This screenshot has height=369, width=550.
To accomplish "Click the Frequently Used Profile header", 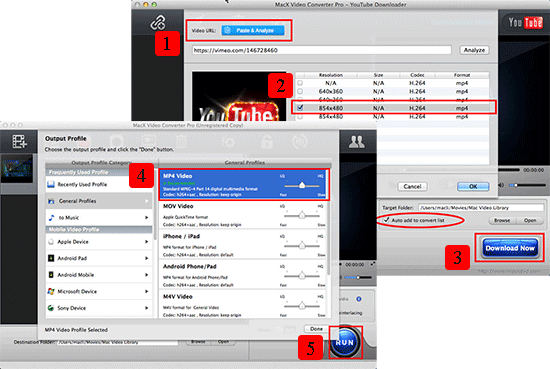I will (99, 172).
